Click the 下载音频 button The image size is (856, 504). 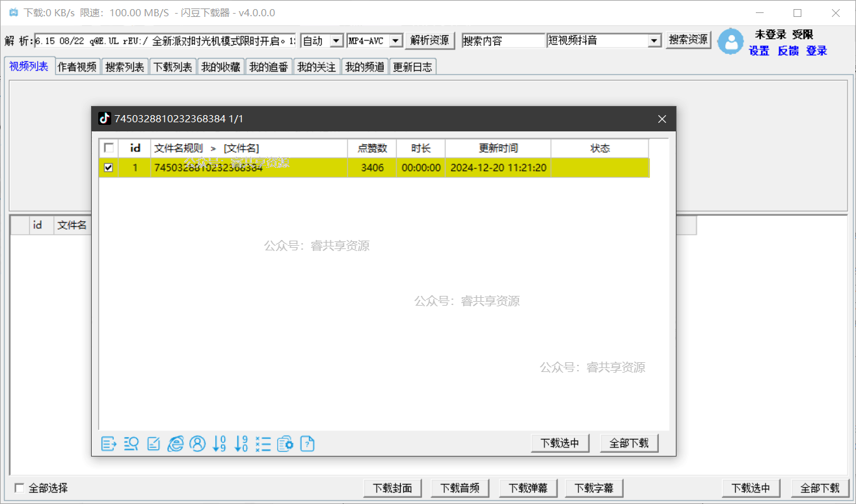(x=460, y=488)
